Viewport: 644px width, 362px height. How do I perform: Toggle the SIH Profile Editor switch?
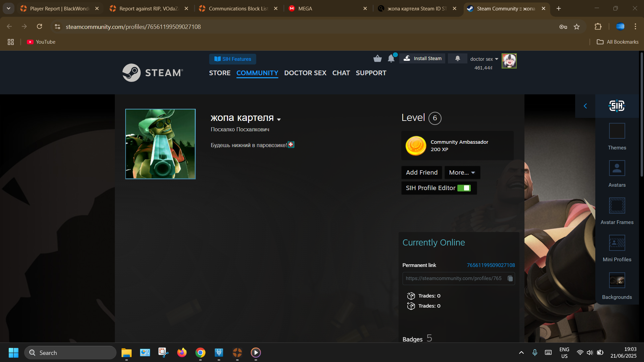pos(464,188)
